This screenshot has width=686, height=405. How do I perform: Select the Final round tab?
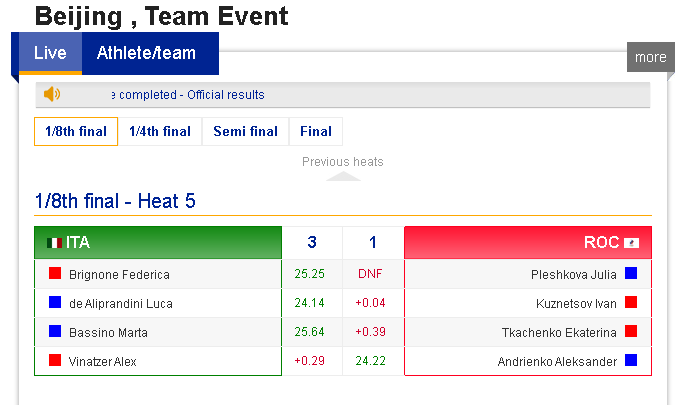pyautogui.click(x=316, y=131)
